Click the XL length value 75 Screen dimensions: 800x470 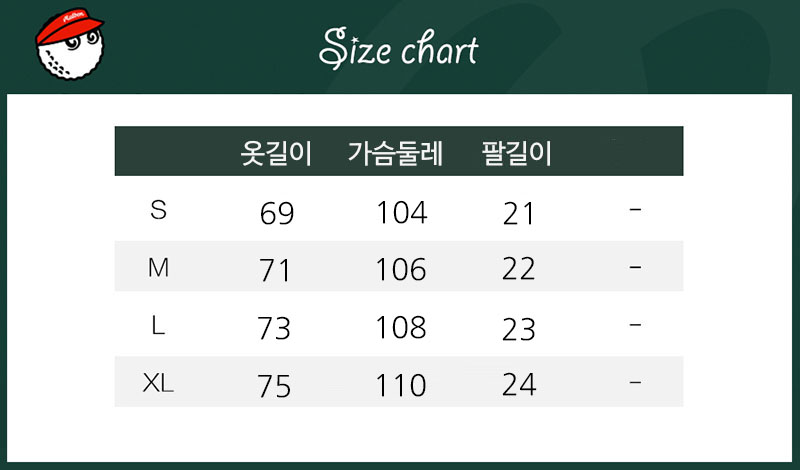[x=274, y=386]
